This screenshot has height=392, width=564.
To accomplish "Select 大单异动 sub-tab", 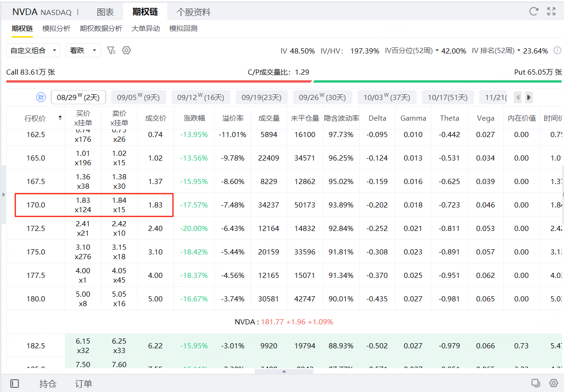I will (146, 29).
